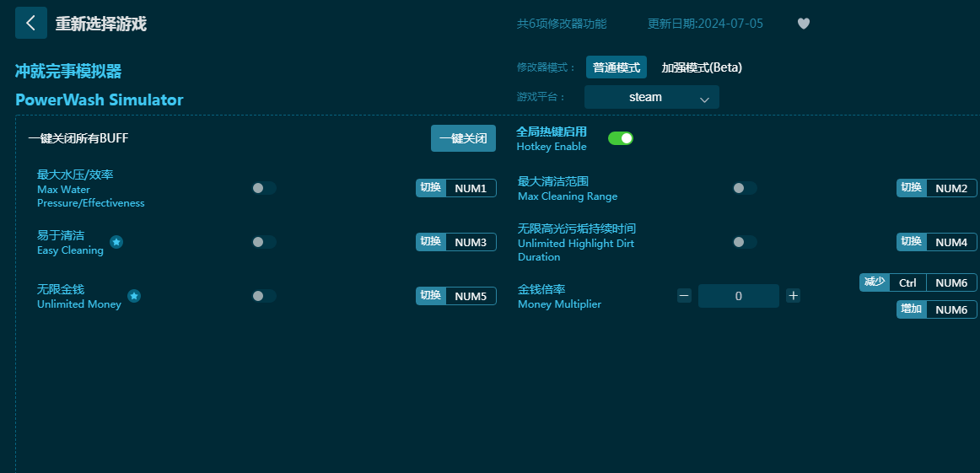
Task: Select 普通模式 trainer mode
Action: tap(617, 67)
